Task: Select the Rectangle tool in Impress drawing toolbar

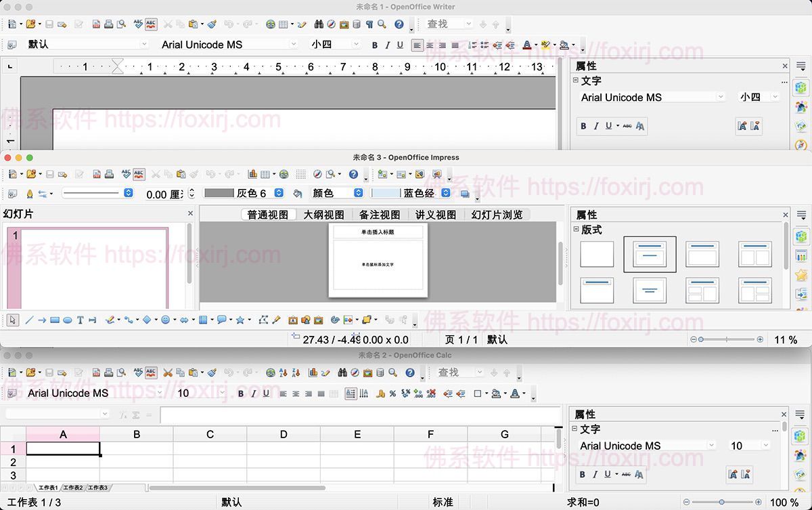Action: pos(55,320)
